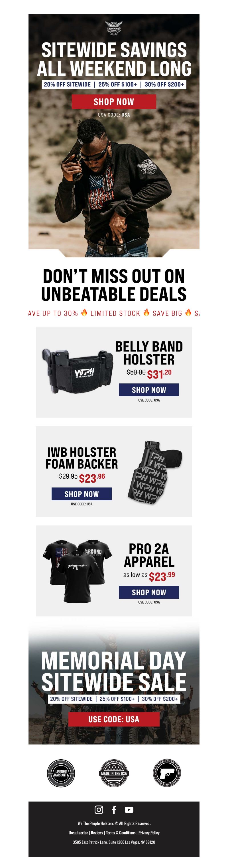Shop the Pro 2A Apparel offer
228x868 pixels.
(x=149, y=592)
